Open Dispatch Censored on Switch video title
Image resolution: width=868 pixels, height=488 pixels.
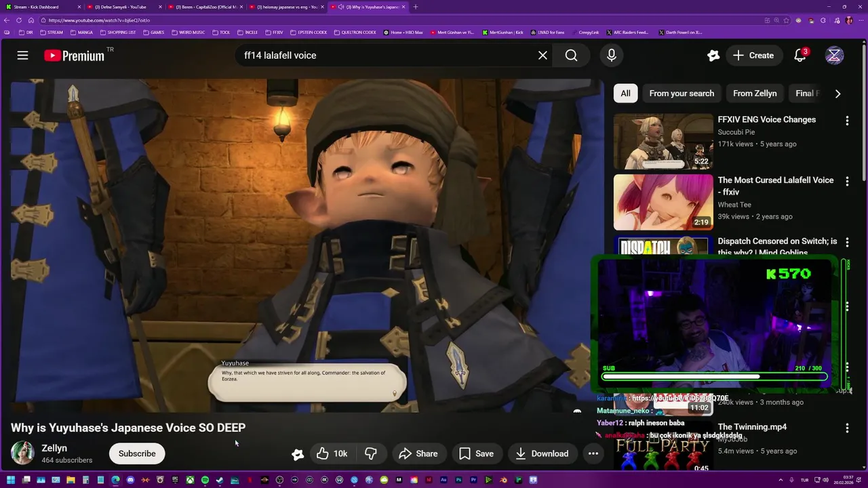777,246
